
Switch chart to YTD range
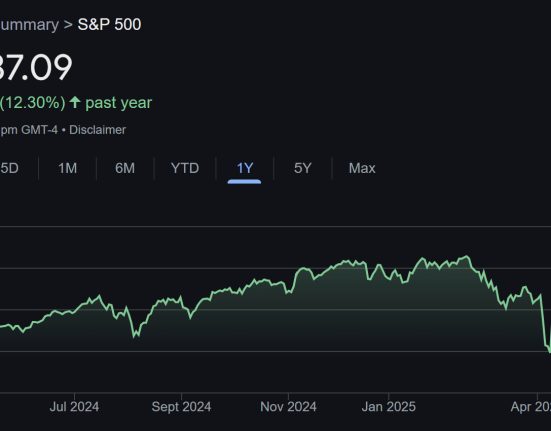pyautogui.click(x=185, y=168)
